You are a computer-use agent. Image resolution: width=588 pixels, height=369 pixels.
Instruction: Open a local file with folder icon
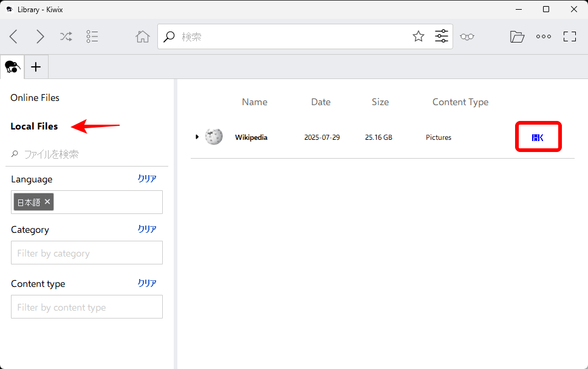point(517,36)
